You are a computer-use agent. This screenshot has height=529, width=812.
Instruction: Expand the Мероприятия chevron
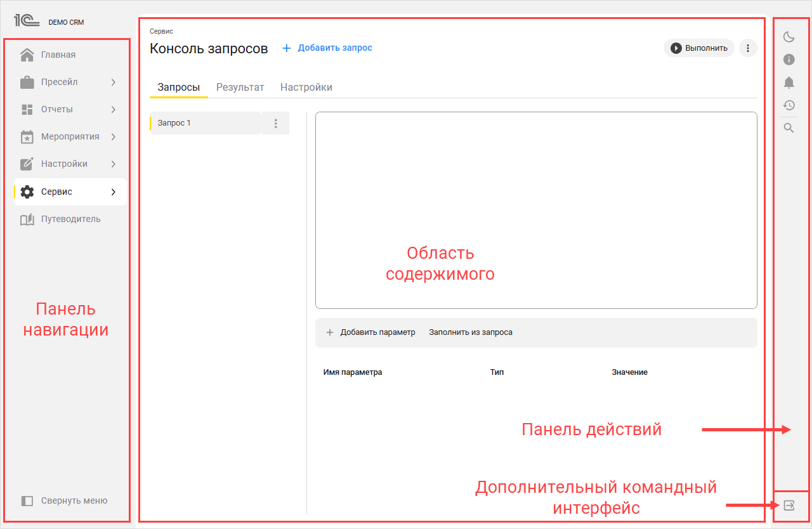point(113,136)
